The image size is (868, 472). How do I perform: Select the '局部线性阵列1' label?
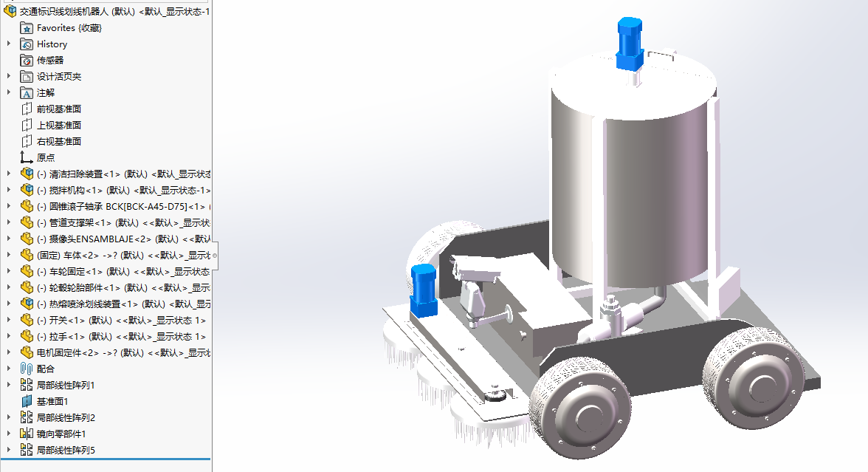(66, 385)
